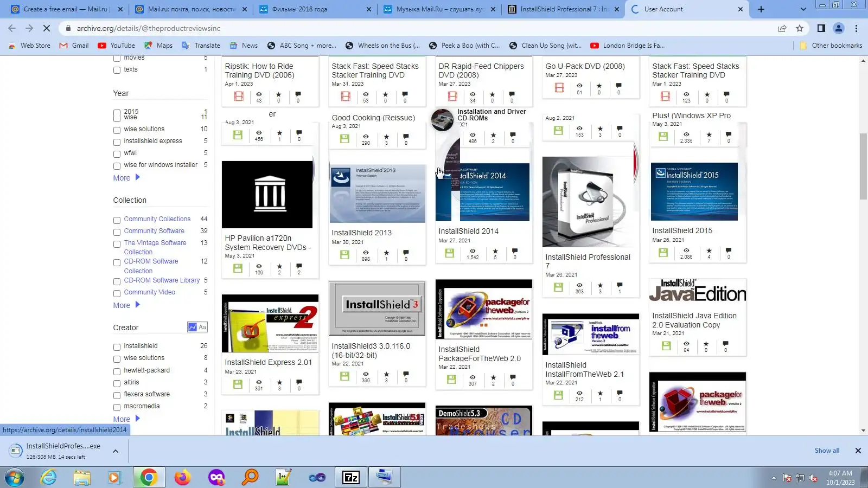Open the Community Video collection link
The image size is (868, 488).
coord(150,292)
